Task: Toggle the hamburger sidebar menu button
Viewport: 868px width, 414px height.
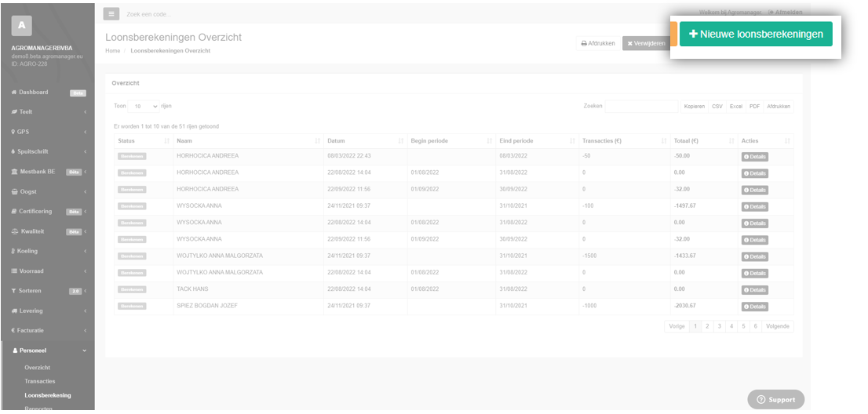Action: (x=111, y=14)
